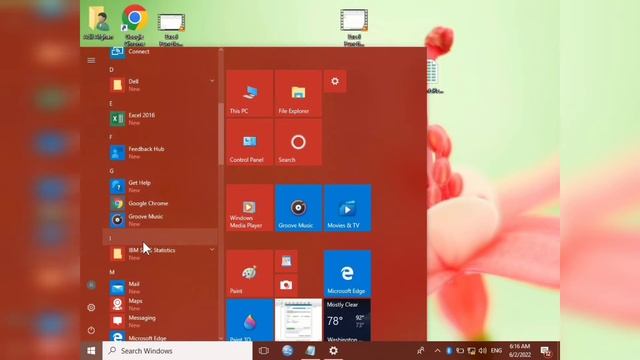Open the File Explorer tile
640x360 pixels.
pyautogui.click(x=298, y=93)
